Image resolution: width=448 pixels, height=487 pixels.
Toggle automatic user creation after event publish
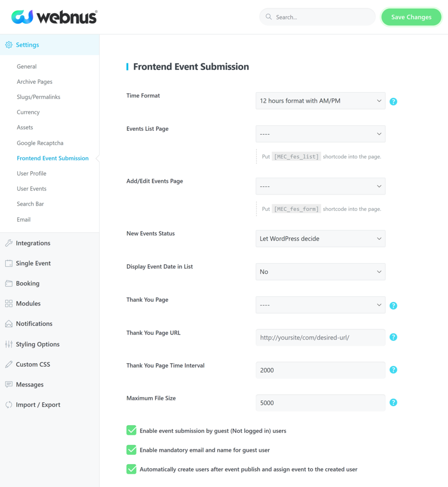131,469
